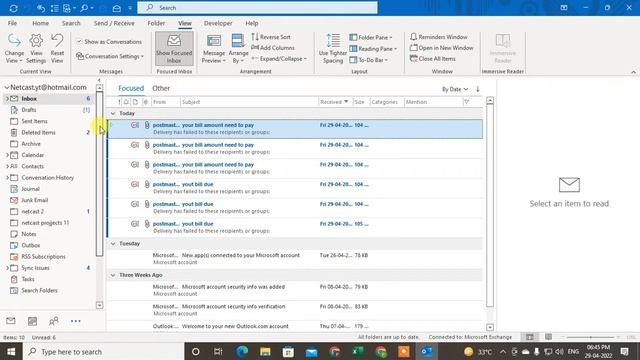Click the zoom slider in status bar
640x360 pixels.
pos(590,338)
